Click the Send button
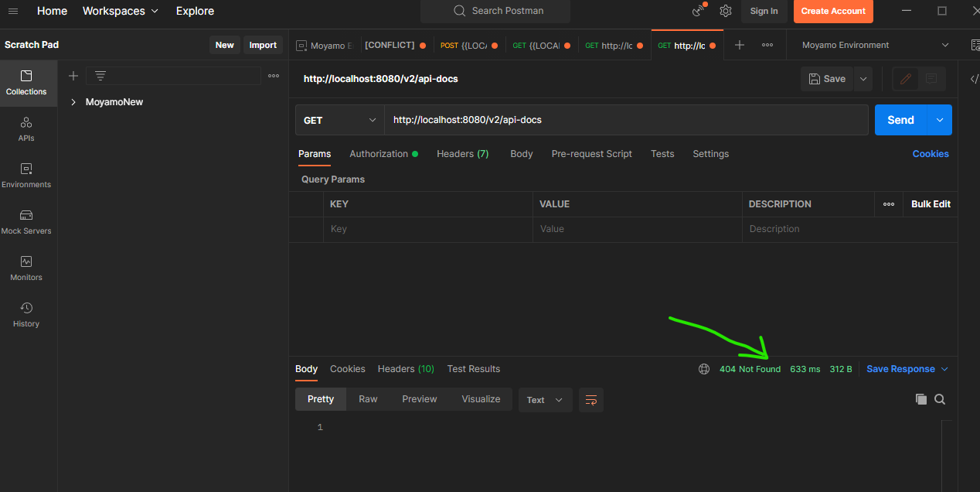 [x=901, y=120]
